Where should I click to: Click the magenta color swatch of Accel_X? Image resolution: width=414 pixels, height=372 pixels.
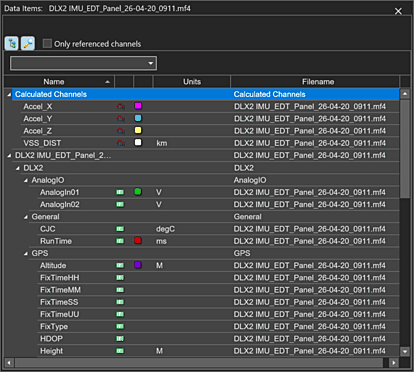click(138, 106)
